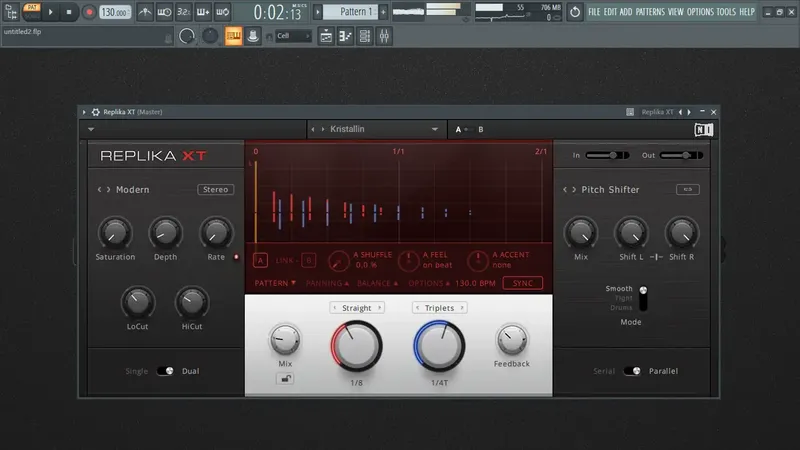Select preset slot A
The image size is (800, 450).
coord(458,130)
